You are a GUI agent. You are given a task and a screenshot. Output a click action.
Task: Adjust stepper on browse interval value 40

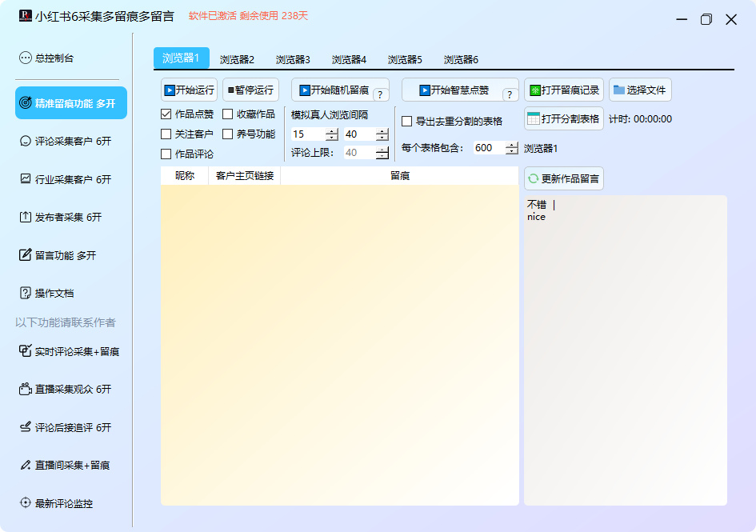(382, 134)
